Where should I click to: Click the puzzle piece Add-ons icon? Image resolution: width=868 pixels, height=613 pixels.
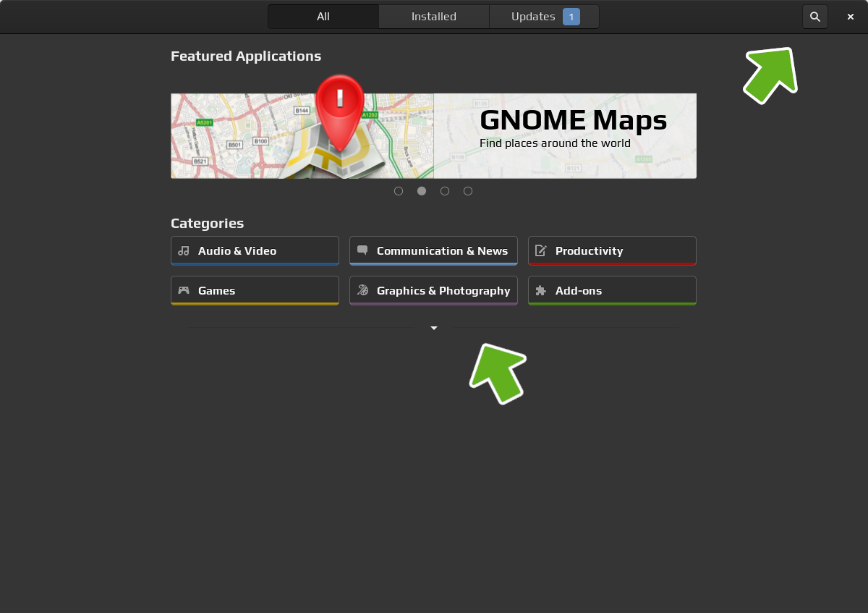pyautogui.click(x=540, y=290)
